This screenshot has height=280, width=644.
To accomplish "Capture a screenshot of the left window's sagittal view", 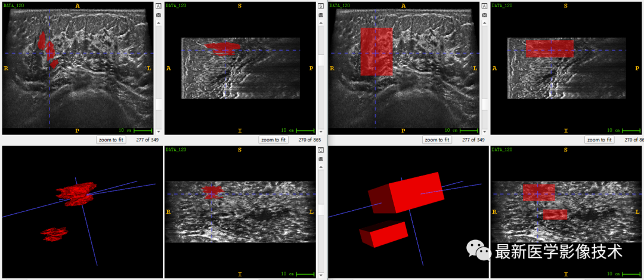I will click(321, 15).
